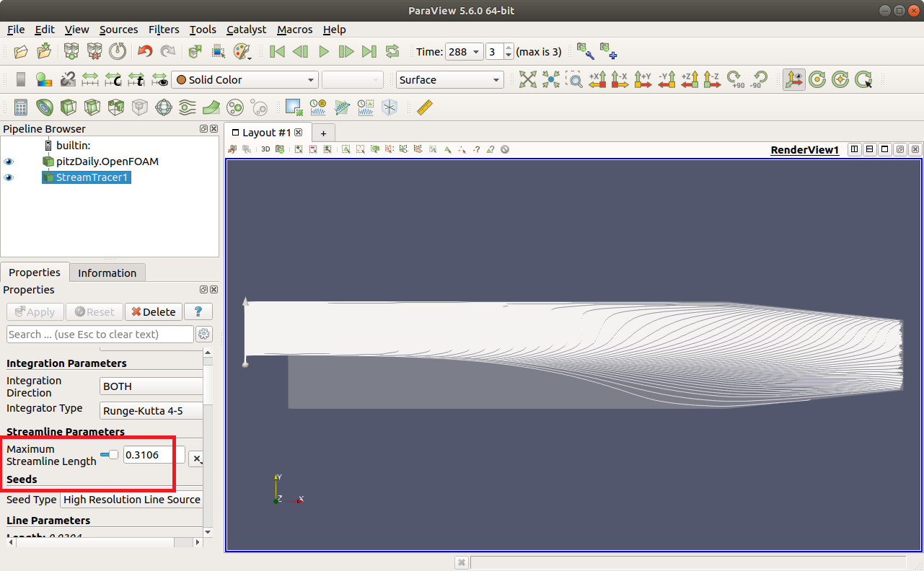Screen dimensions: 924x571
Task: Click Edit Color Map icon
Action: 44,79
